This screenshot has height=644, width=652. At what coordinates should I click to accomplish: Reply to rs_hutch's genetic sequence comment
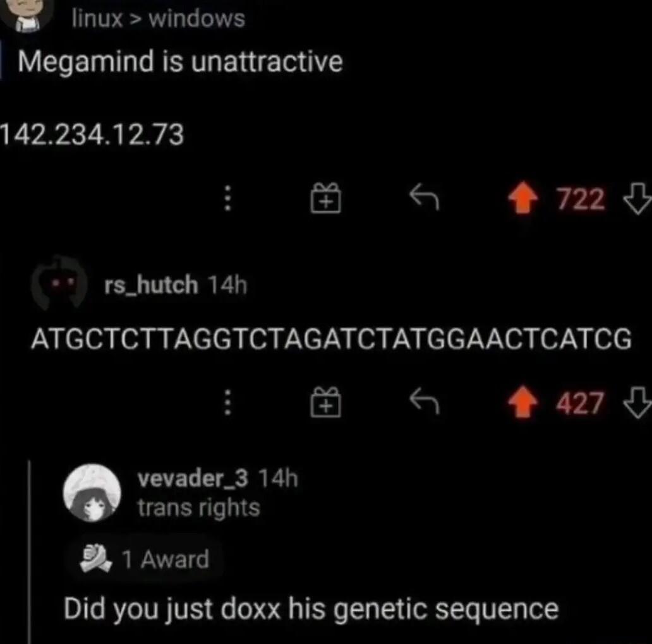coord(423,402)
